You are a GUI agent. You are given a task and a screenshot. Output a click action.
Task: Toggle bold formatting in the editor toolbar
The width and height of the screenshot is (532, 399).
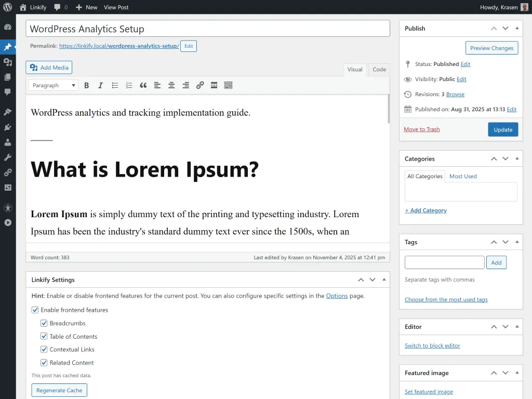click(87, 85)
